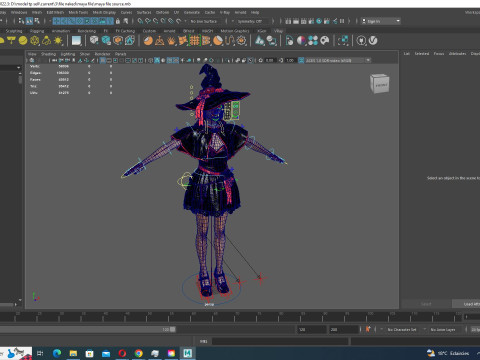
Task: Click the orange grid shelf icon with green border
Action: (194, 41)
